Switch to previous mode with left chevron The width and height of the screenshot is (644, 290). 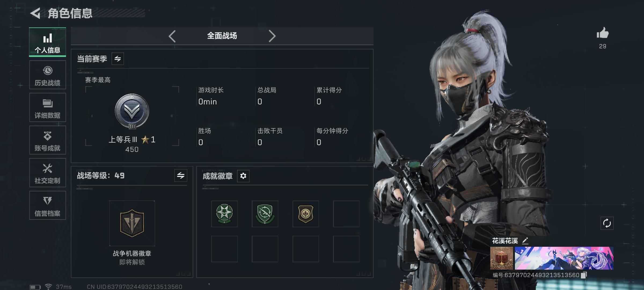point(172,36)
